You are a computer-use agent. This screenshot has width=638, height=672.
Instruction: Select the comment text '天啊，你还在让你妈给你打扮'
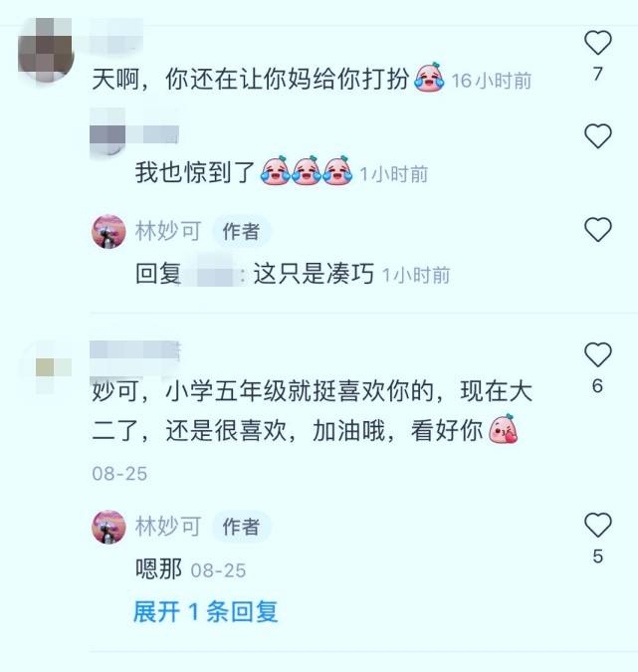[x=250, y=80]
